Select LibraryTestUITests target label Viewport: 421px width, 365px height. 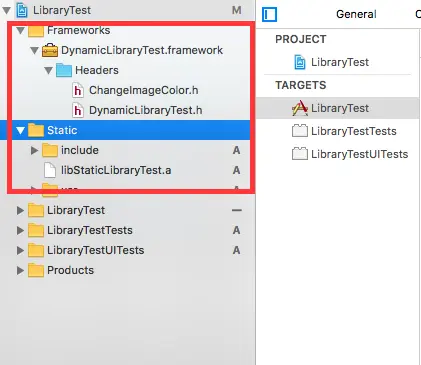click(360, 154)
